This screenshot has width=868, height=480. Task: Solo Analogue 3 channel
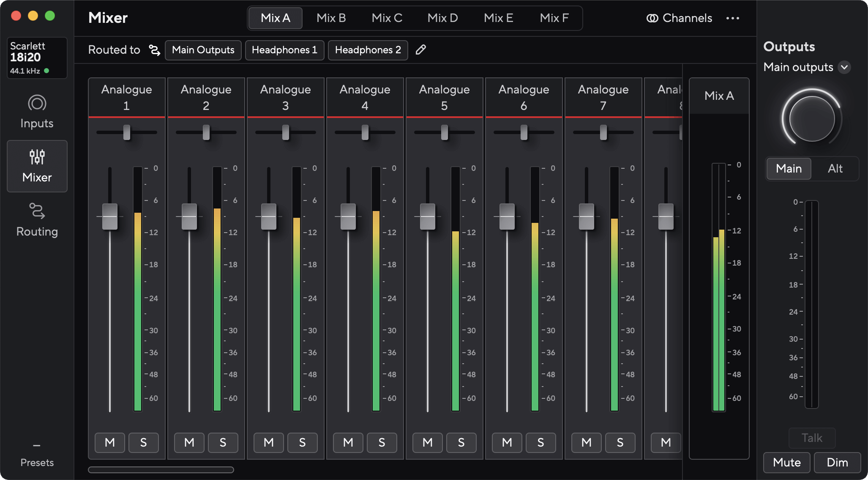[x=303, y=443]
